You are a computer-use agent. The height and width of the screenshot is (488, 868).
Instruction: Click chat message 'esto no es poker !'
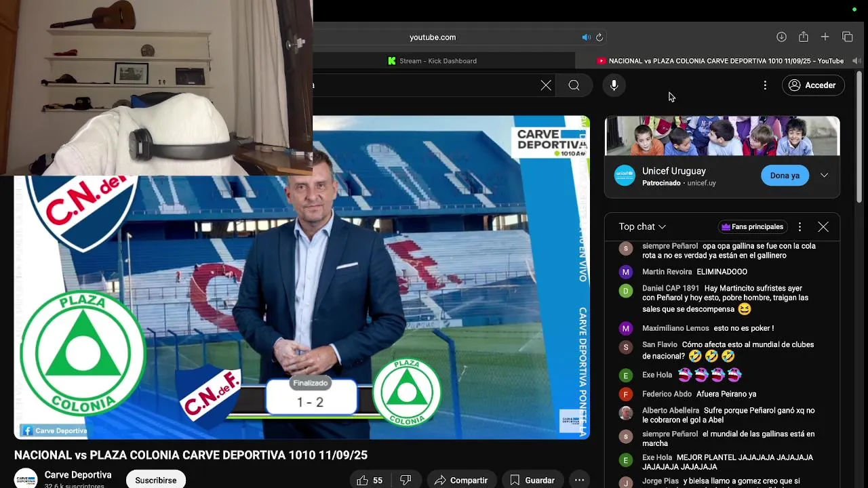(x=743, y=328)
